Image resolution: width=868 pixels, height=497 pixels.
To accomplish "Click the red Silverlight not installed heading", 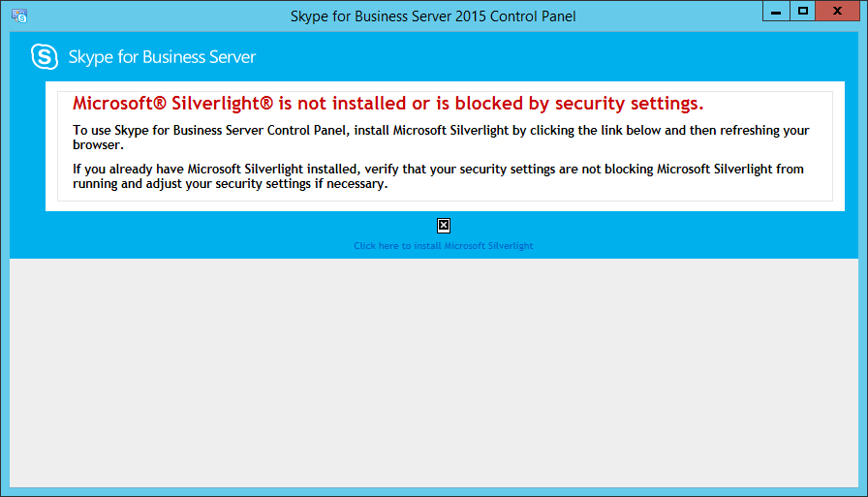I will coord(388,104).
